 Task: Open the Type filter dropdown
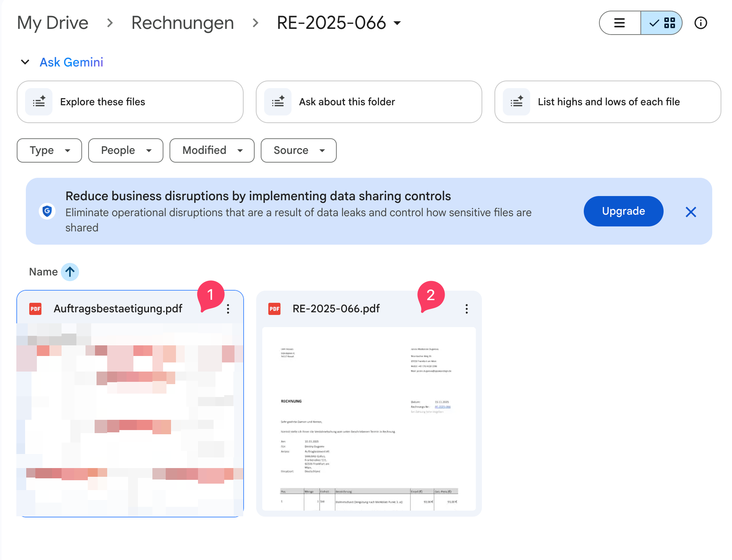49,150
